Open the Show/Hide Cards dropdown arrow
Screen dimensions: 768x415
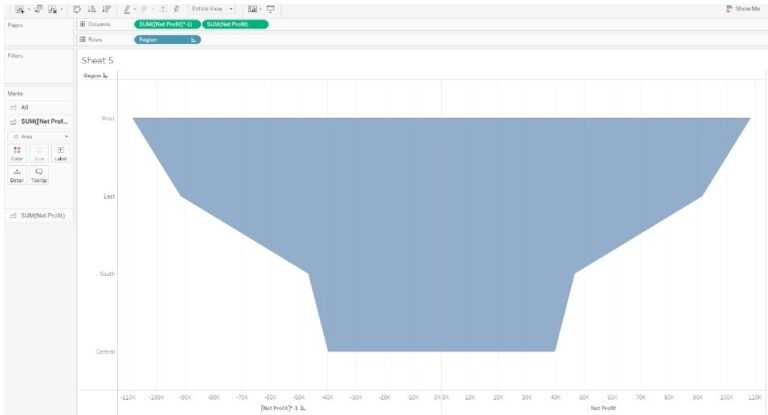pos(261,9)
